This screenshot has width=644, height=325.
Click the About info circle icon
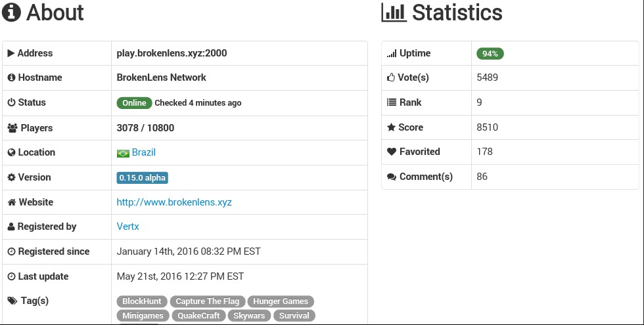[x=11, y=12]
